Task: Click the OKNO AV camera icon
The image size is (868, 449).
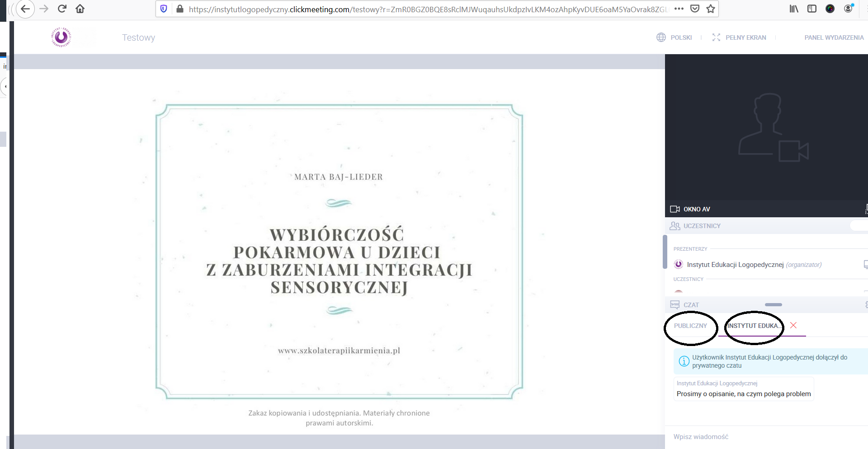Action: point(675,209)
